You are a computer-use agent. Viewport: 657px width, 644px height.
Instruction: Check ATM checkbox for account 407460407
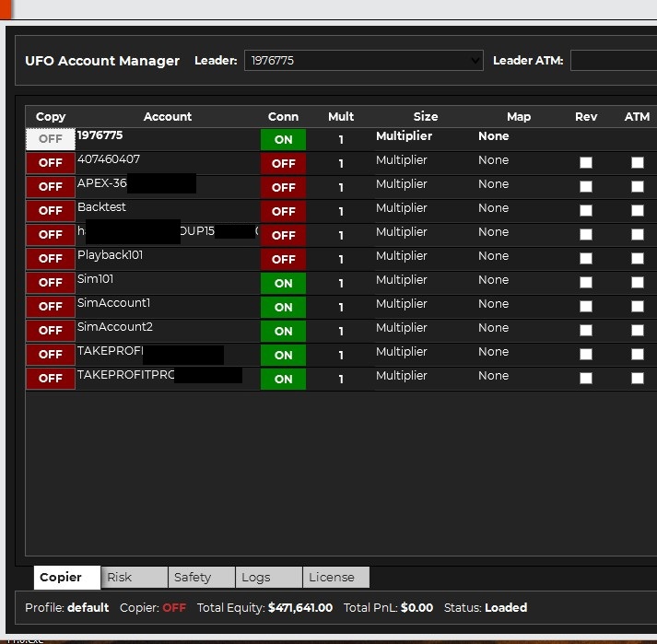pos(638,162)
